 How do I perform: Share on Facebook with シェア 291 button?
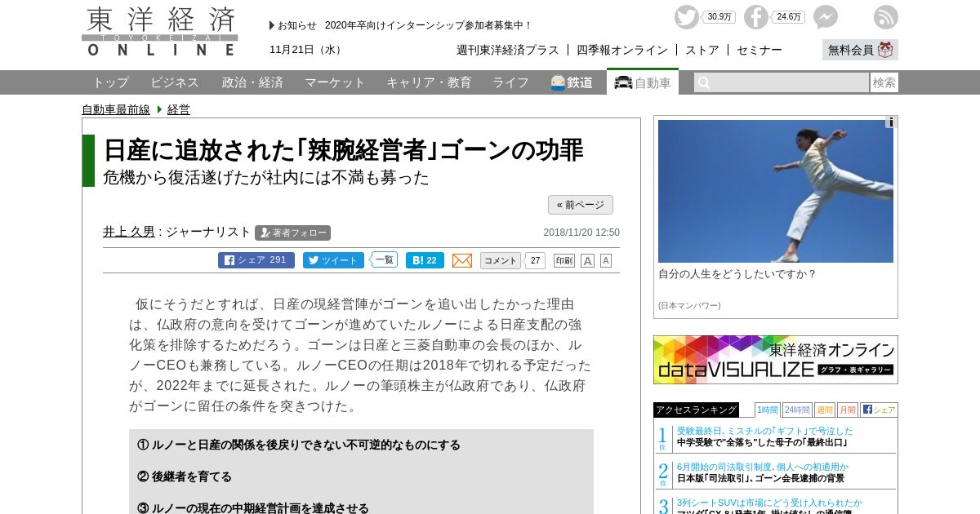(256, 260)
